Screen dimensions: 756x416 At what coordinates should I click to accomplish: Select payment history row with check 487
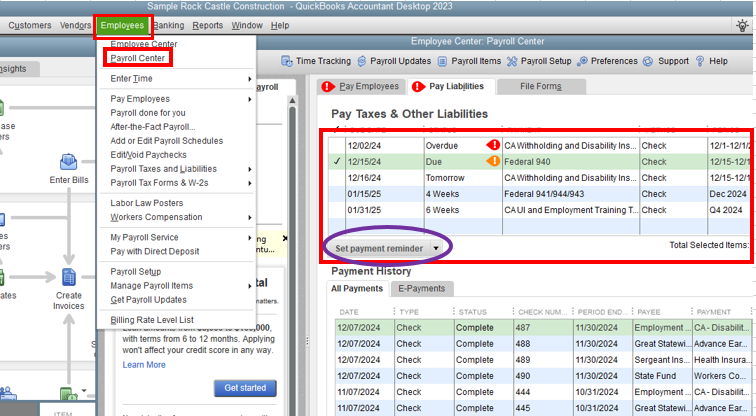(x=543, y=328)
